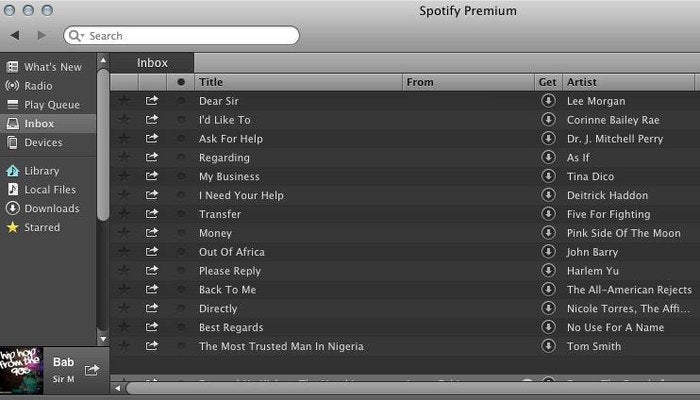Image resolution: width=700 pixels, height=400 pixels.
Task: Download the Money track
Action: click(548, 232)
